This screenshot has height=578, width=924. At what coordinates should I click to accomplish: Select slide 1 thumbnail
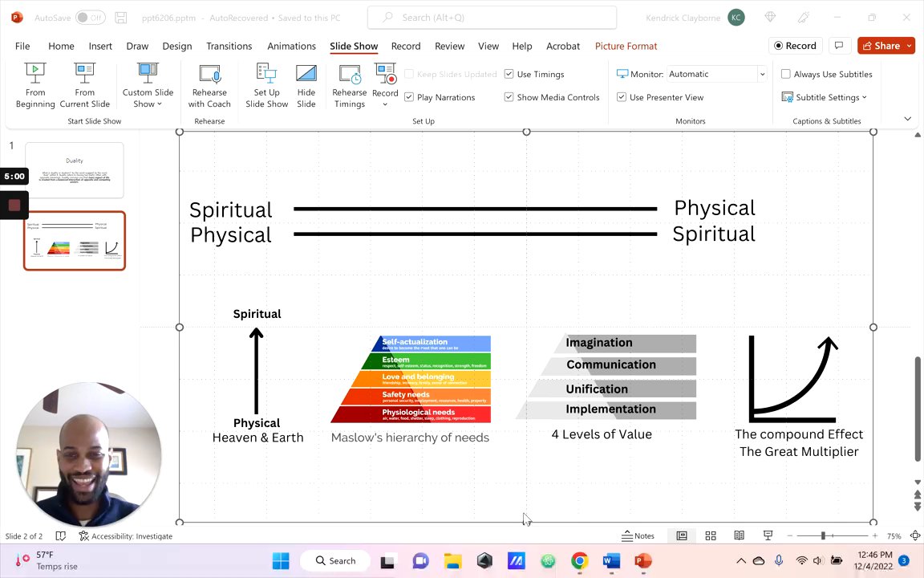click(75, 170)
